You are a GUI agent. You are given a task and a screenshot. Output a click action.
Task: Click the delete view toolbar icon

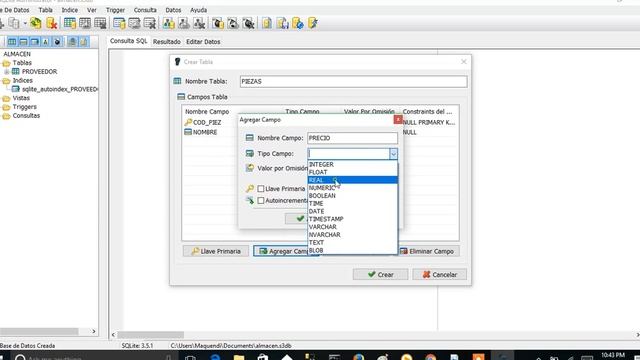[199, 23]
